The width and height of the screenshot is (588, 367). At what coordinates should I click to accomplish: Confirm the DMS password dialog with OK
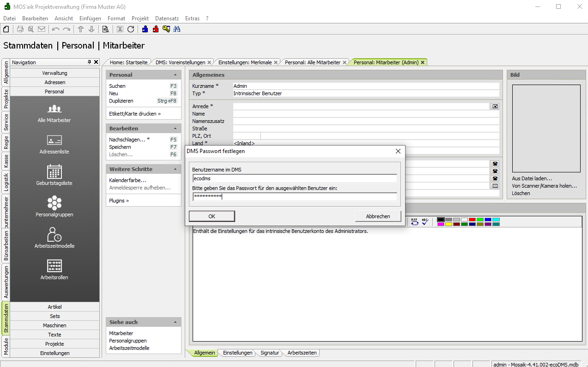[x=212, y=216]
